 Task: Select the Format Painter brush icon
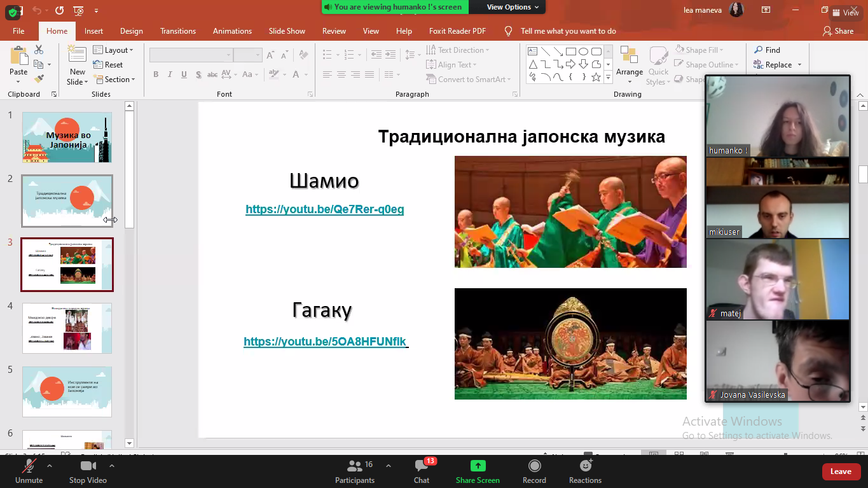[x=39, y=79]
